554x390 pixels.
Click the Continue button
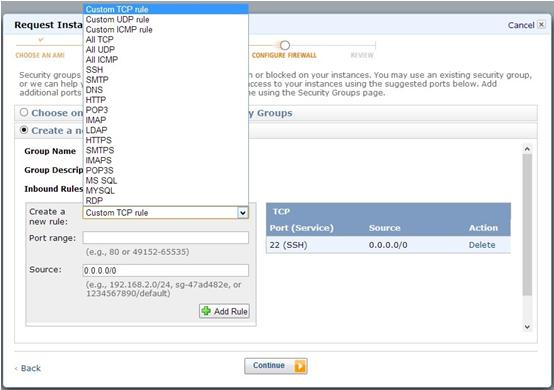[276, 366]
